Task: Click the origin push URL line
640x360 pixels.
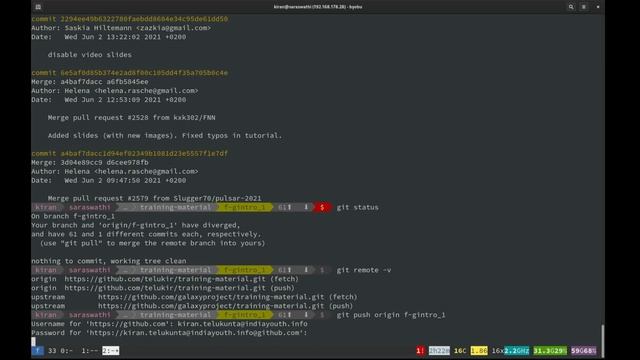Action: (x=163, y=288)
